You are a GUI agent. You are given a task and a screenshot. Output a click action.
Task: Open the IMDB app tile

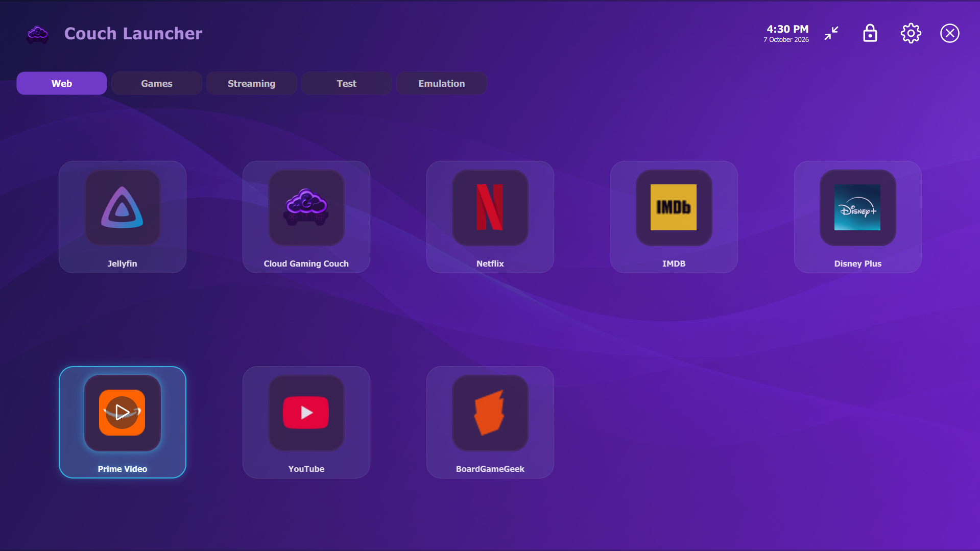point(674,217)
